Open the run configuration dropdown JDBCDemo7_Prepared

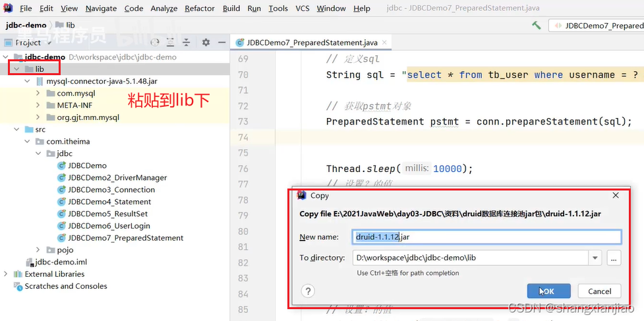pyautogui.click(x=598, y=26)
